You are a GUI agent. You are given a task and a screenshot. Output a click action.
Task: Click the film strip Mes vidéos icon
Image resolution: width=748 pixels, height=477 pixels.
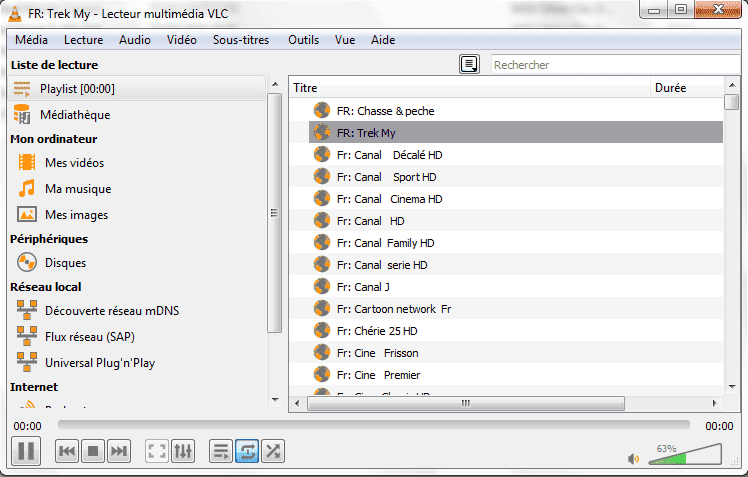27,162
